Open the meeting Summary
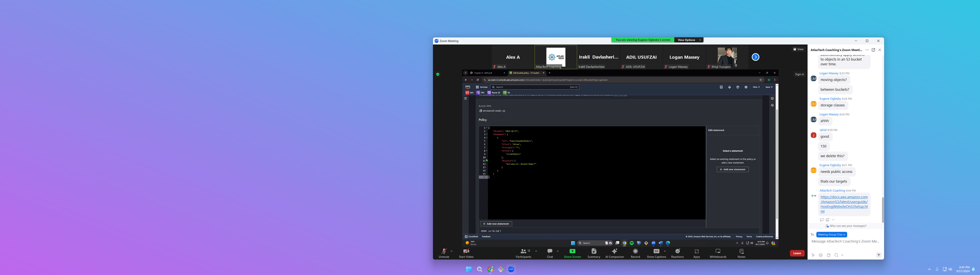This screenshot has width=980, height=275. (594, 252)
